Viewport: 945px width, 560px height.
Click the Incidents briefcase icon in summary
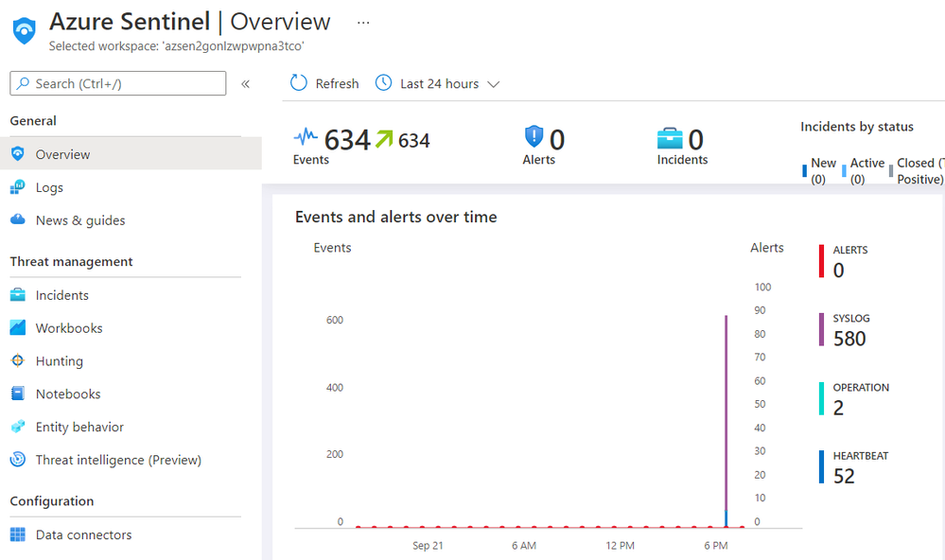[x=670, y=138]
